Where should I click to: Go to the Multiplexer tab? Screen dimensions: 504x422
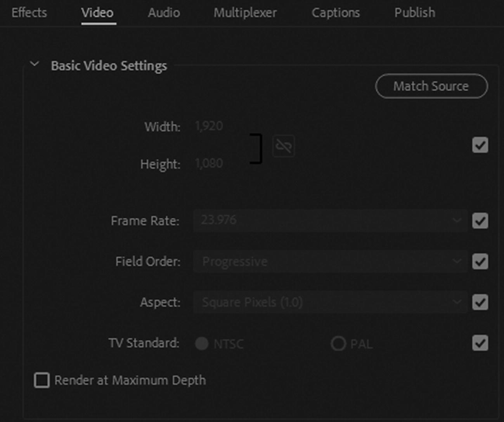(x=245, y=13)
